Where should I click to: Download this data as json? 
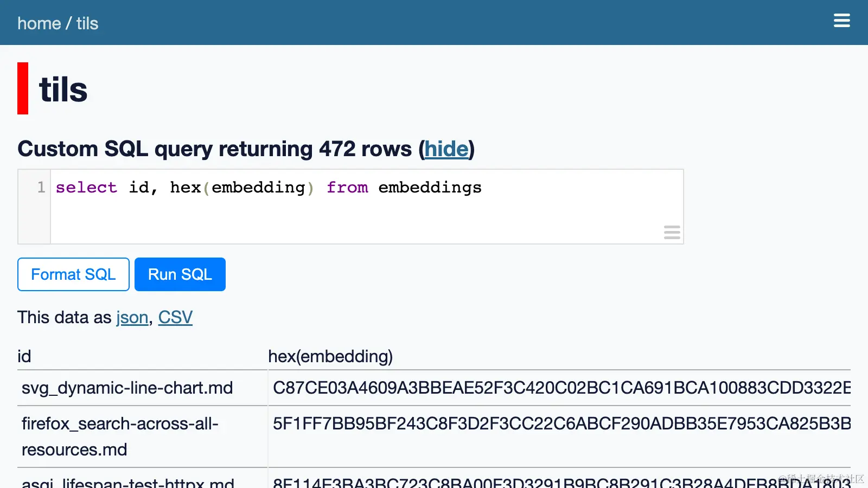132,317
